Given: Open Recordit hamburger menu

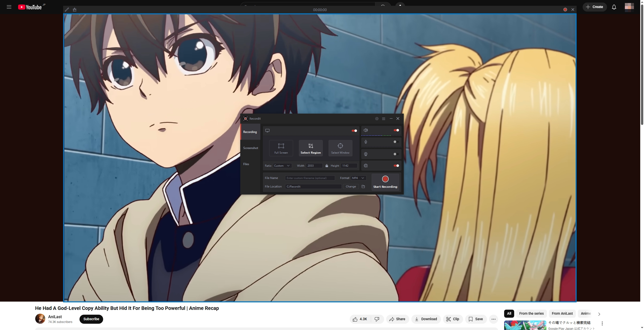Looking at the screenshot, I should click(x=384, y=119).
